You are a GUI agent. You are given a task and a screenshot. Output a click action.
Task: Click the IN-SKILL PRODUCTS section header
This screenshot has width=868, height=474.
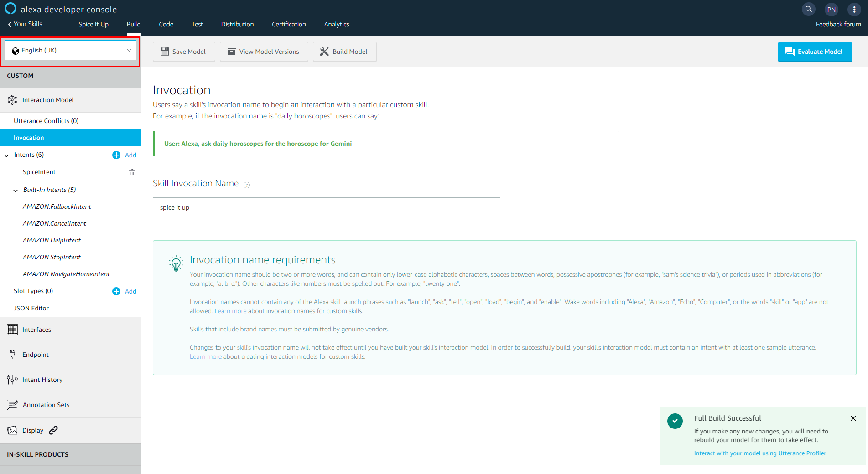pyautogui.click(x=71, y=454)
